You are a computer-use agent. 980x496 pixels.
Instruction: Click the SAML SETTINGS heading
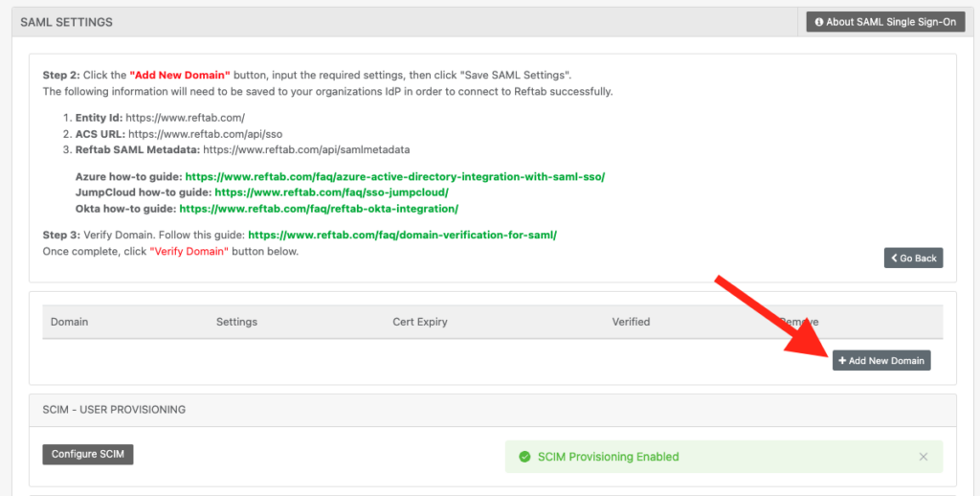pos(66,22)
